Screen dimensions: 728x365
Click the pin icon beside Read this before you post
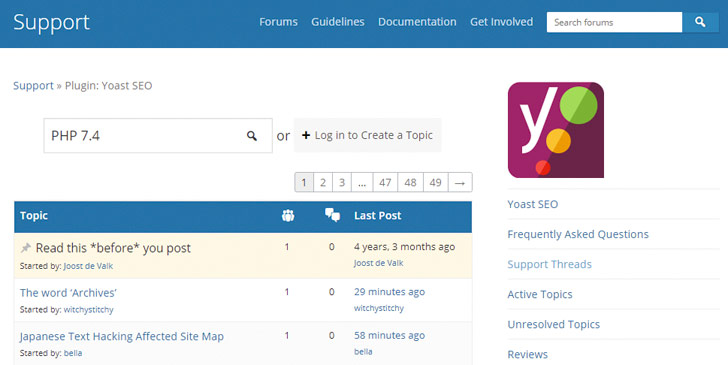click(x=26, y=248)
